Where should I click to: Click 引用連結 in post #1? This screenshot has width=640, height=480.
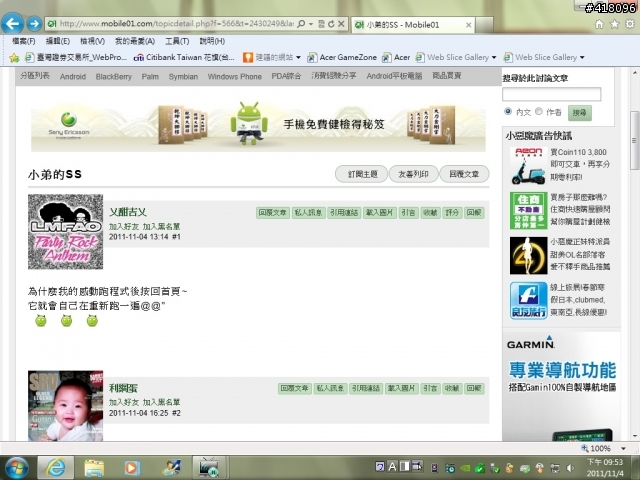coord(344,213)
